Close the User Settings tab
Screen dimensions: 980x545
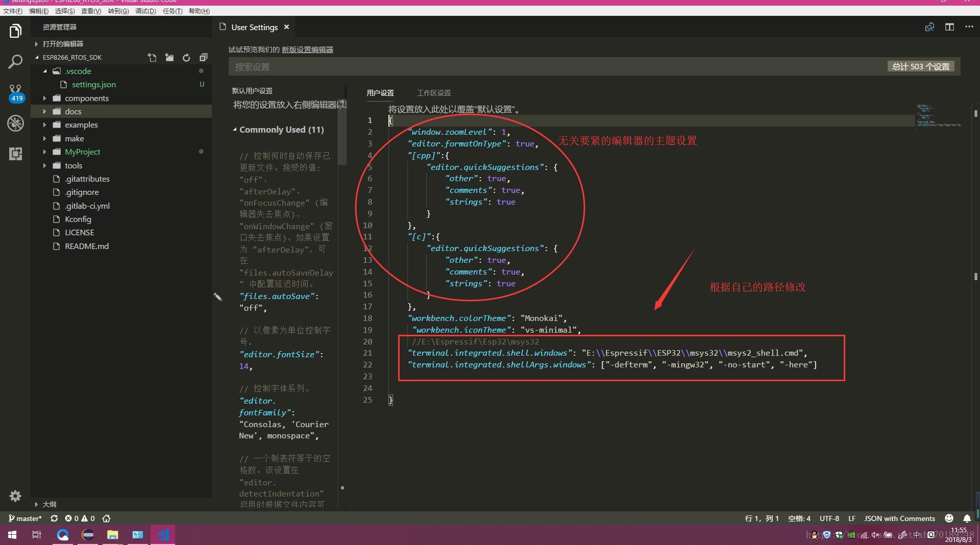(x=286, y=27)
